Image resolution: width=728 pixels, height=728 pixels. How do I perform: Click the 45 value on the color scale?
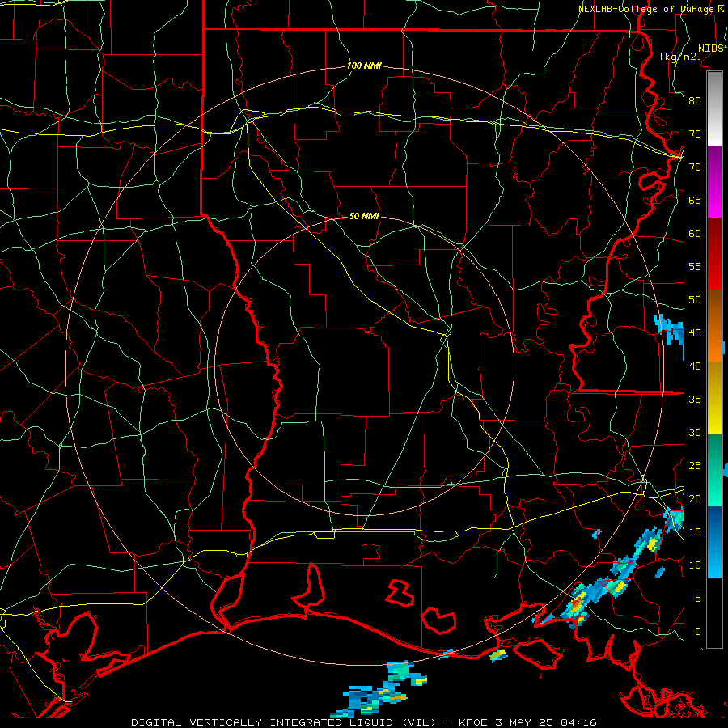(x=695, y=333)
